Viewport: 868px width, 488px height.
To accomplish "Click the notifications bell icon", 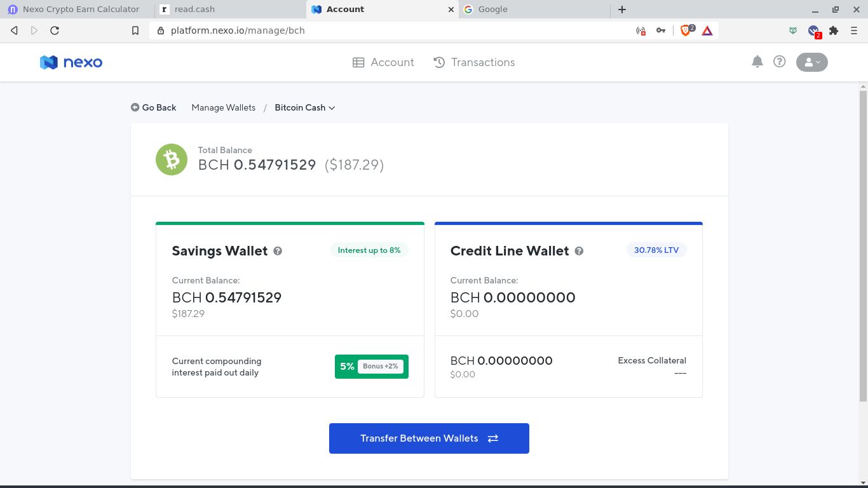I will (757, 62).
